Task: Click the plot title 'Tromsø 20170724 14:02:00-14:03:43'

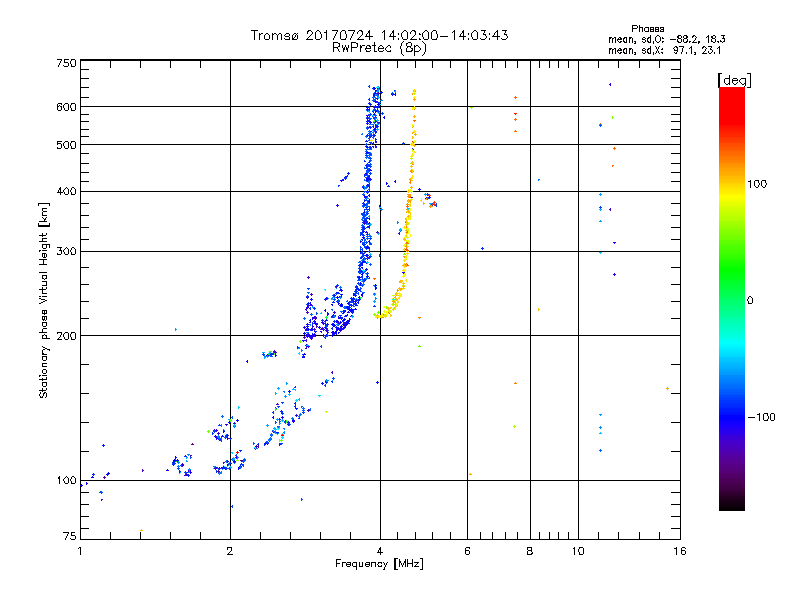Action: click(x=379, y=35)
